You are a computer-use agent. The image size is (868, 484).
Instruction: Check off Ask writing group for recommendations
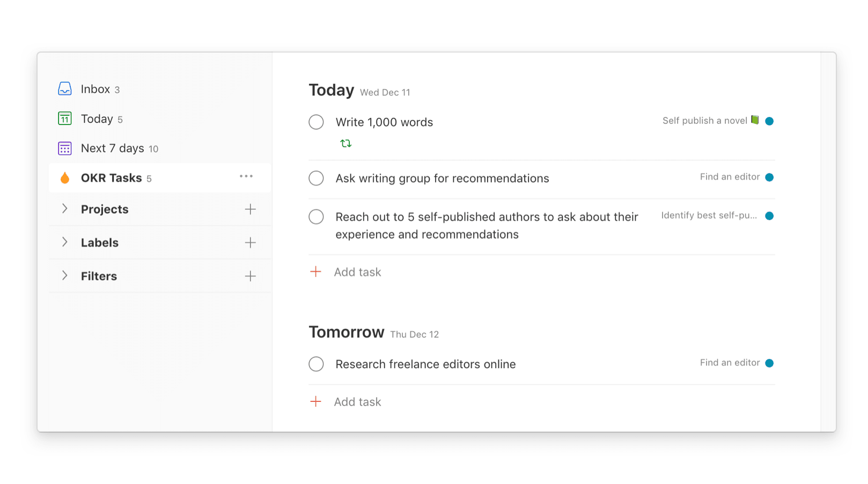[316, 178]
